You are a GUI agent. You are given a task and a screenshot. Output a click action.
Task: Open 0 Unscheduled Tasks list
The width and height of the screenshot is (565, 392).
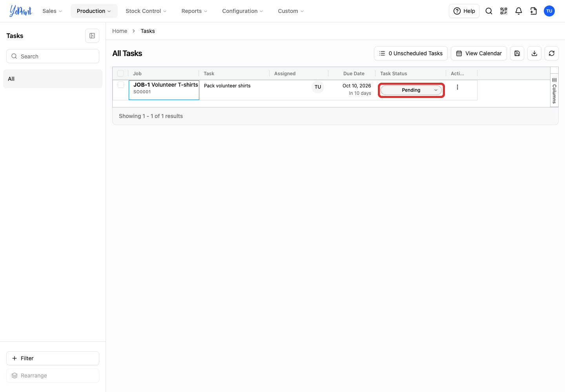(411, 53)
